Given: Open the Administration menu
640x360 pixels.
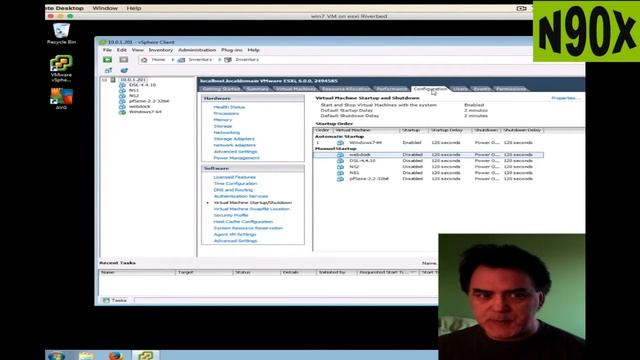Looking at the screenshot, I should pyautogui.click(x=197, y=50).
